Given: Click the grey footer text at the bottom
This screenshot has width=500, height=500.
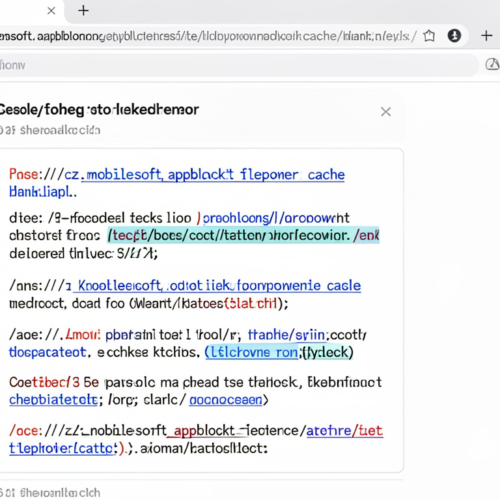Looking at the screenshot, I should pyautogui.click(x=50, y=493).
